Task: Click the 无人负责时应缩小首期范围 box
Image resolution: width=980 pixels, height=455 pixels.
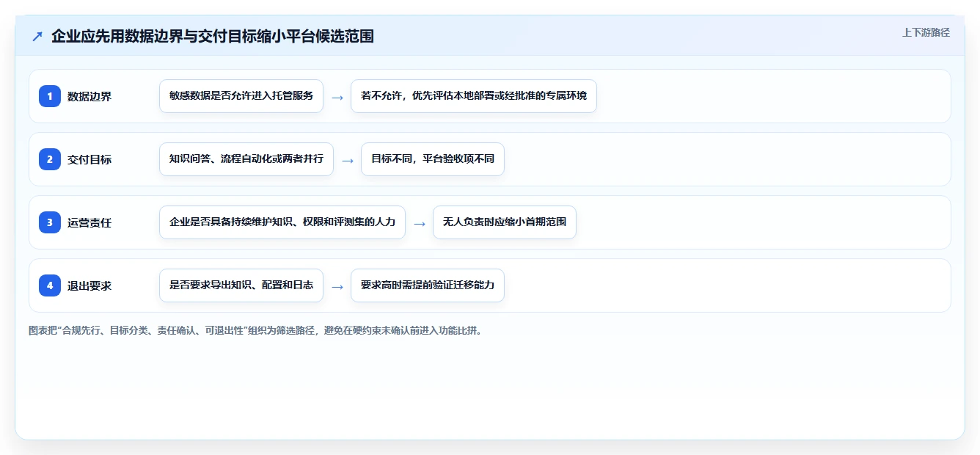Action: [x=505, y=222]
